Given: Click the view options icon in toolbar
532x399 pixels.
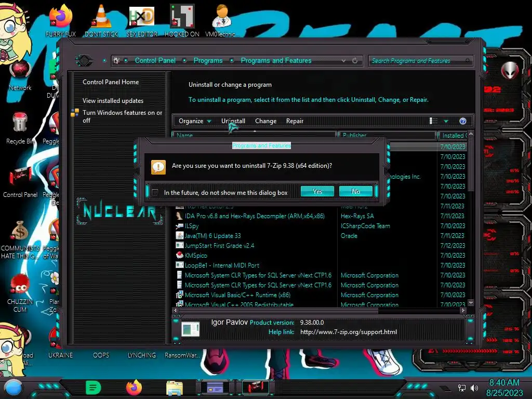Looking at the screenshot, I should click(433, 121).
